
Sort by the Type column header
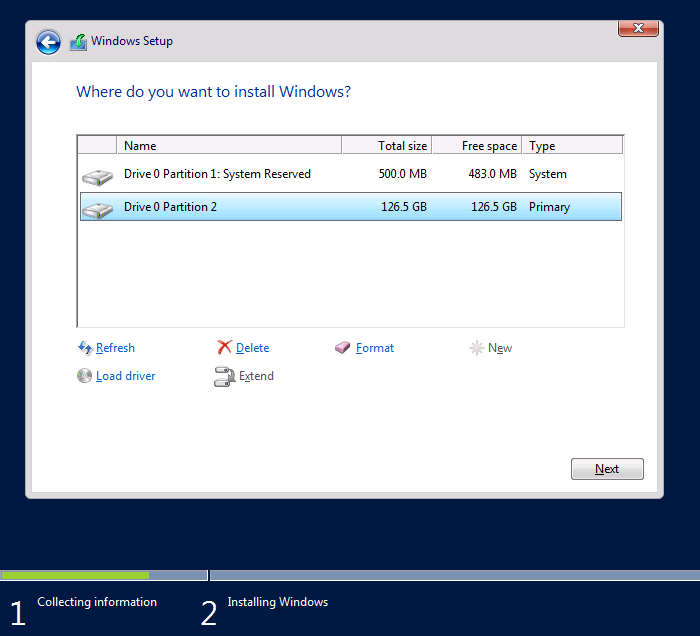(572, 145)
